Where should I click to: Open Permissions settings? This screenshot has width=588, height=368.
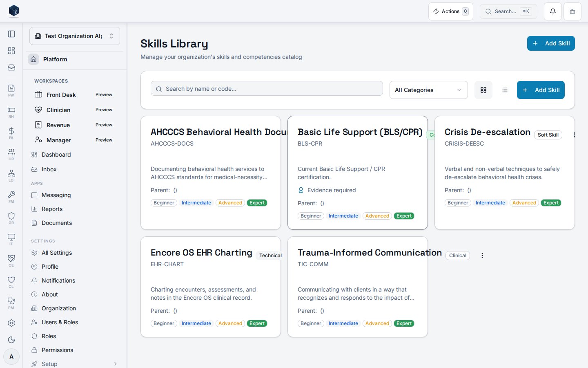[75, 350]
